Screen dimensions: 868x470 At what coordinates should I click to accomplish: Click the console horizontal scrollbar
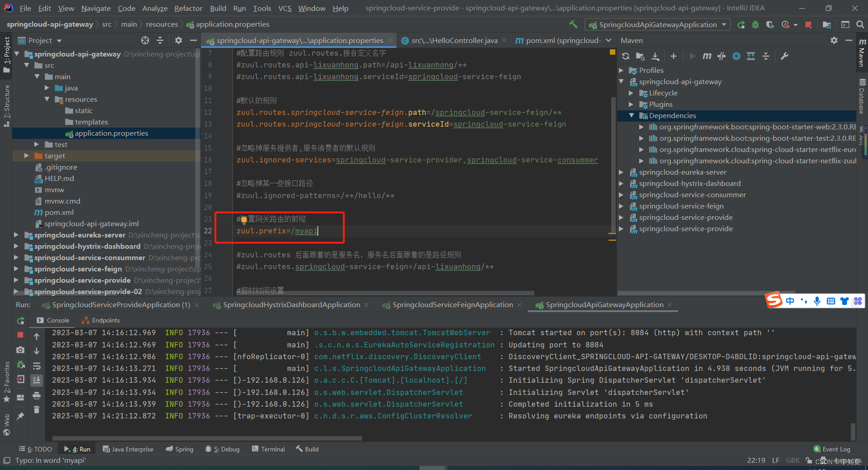(x=207, y=438)
